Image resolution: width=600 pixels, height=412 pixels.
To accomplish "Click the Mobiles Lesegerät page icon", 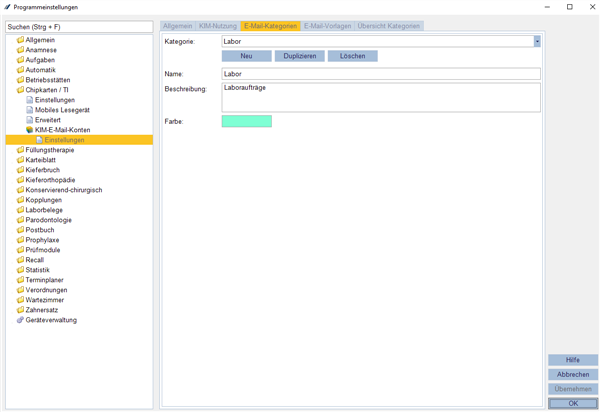I will [x=30, y=110].
